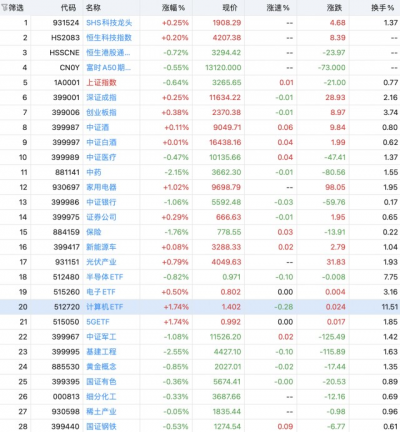
Task: Select 创业板指 in the list
Action: (x=101, y=112)
